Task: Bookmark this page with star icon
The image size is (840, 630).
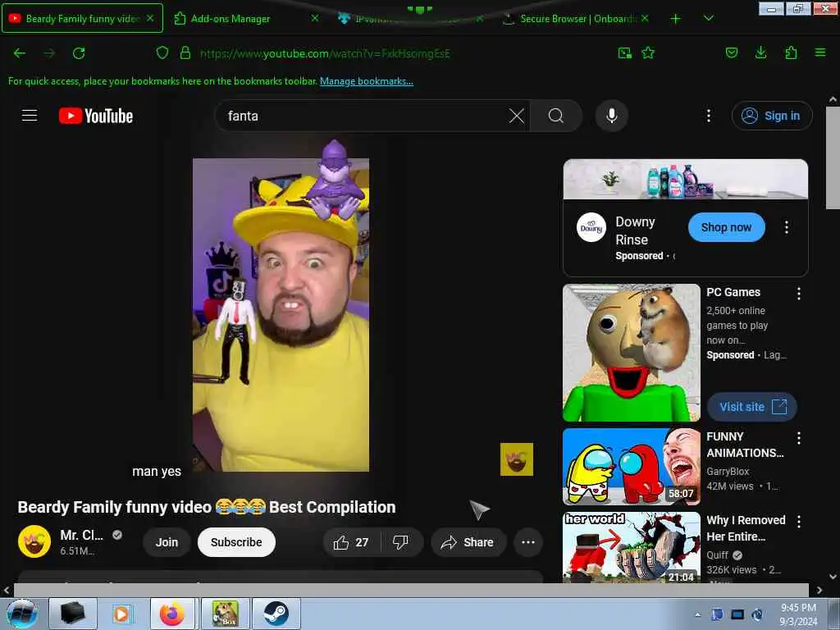Action: coord(648,52)
